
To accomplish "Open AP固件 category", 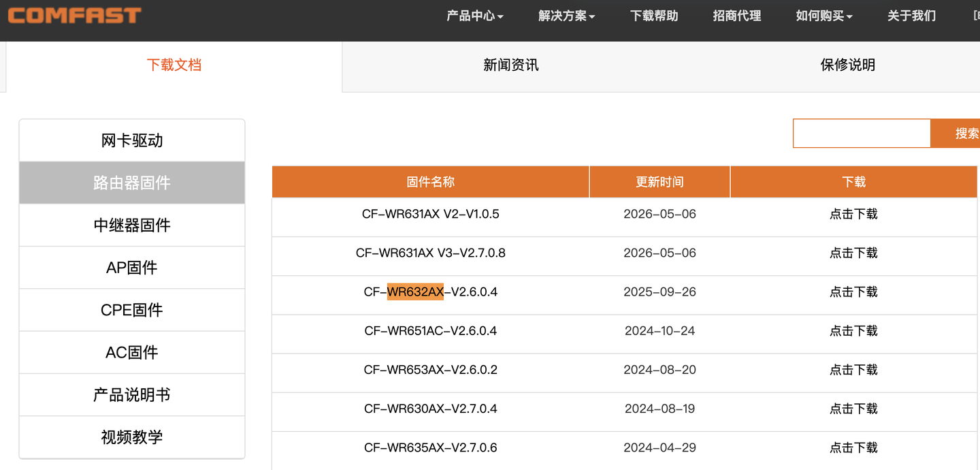I will tap(132, 268).
